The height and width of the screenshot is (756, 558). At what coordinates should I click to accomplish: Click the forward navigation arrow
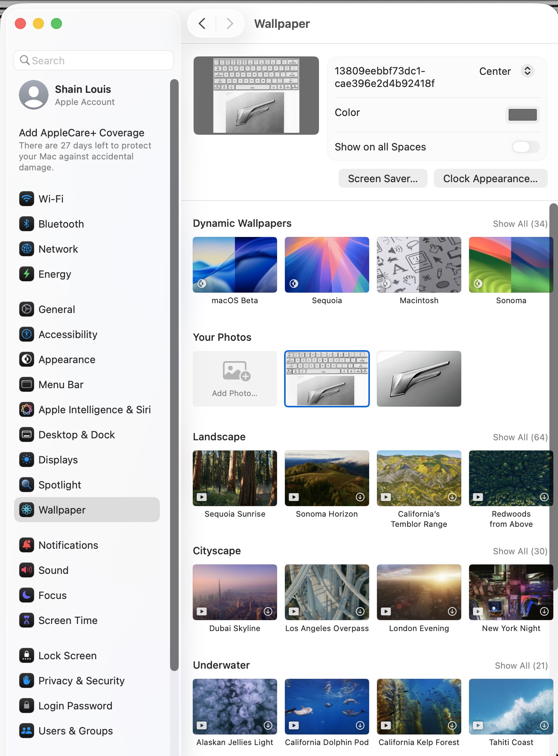pyautogui.click(x=230, y=24)
